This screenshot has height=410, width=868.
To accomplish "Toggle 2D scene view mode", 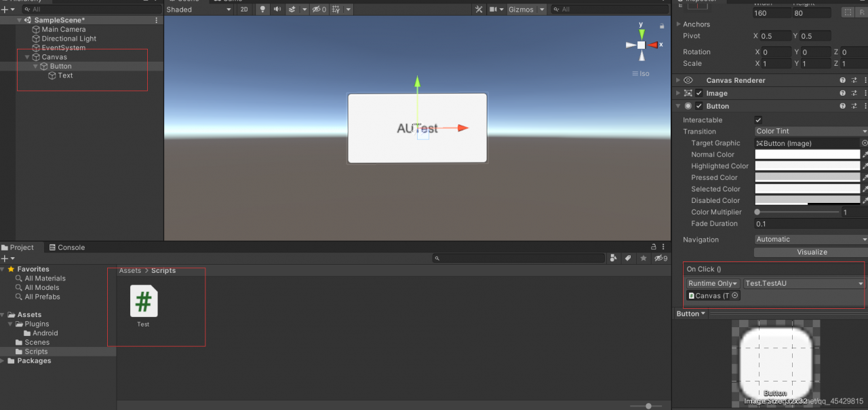I will pyautogui.click(x=244, y=10).
